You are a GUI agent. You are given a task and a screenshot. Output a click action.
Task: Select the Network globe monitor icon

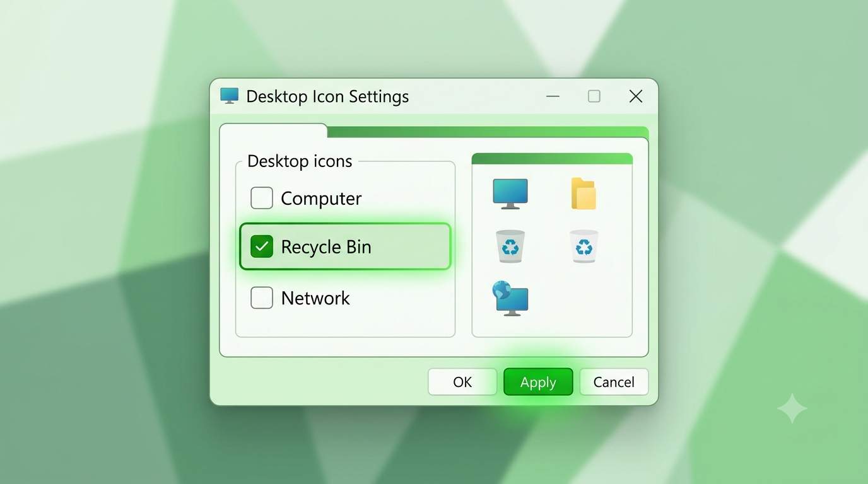click(510, 298)
